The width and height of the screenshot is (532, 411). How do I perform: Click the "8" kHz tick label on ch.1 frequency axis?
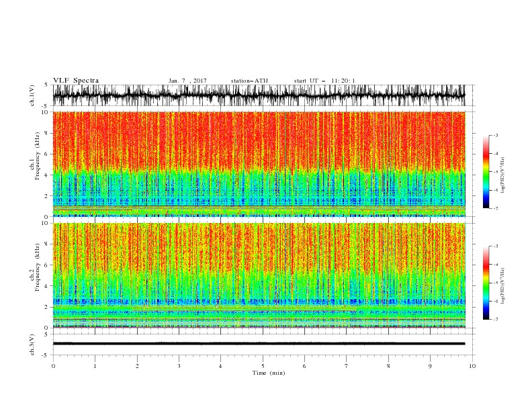tap(47, 133)
